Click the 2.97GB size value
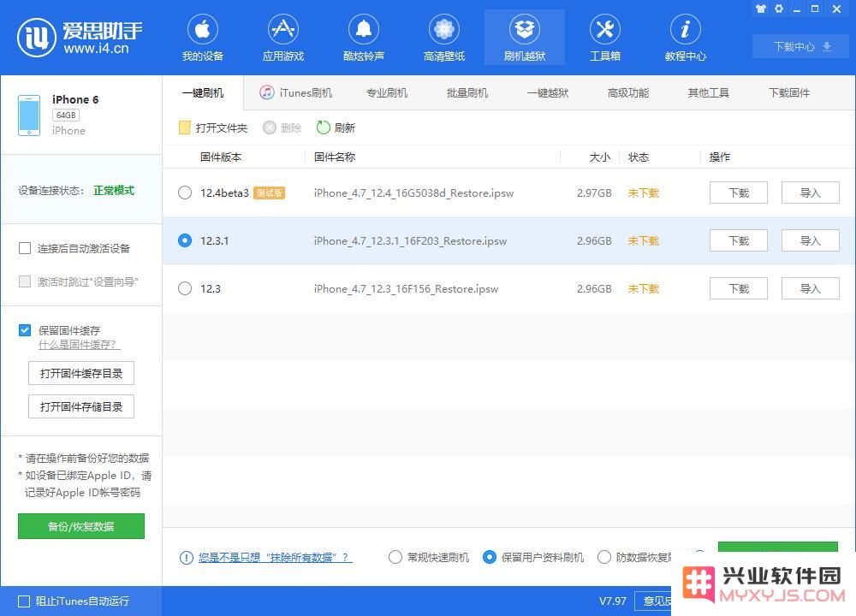856x616 pixels. coord(594,192)
